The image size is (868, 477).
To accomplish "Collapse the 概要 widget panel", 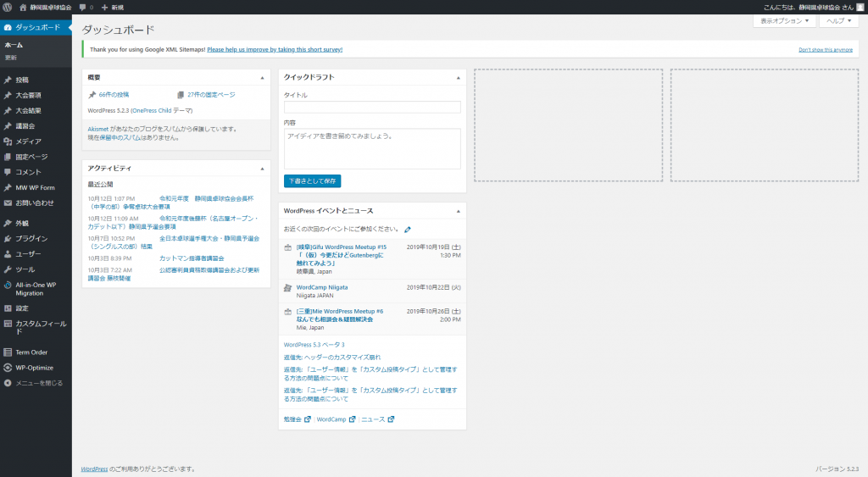I will (263, 78).
